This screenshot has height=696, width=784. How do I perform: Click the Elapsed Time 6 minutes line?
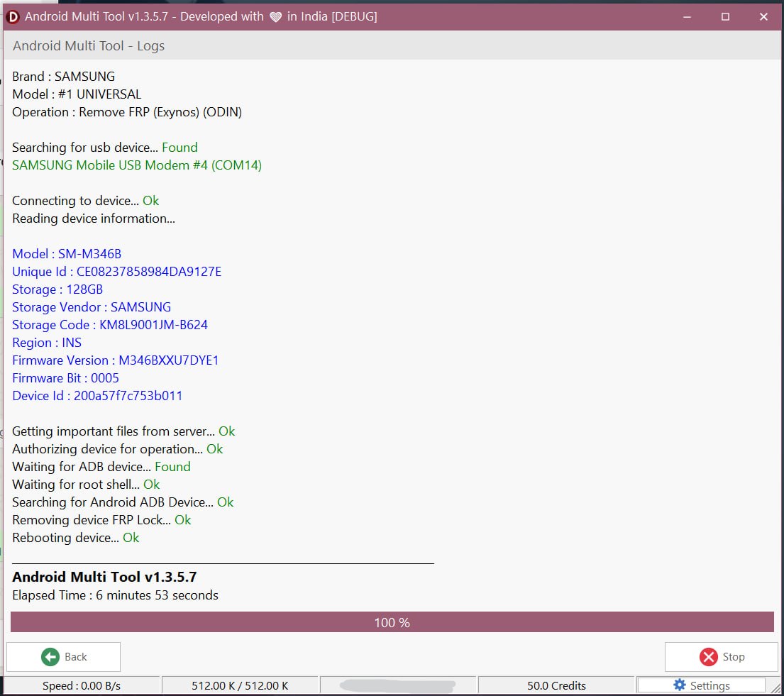[116, 595]
